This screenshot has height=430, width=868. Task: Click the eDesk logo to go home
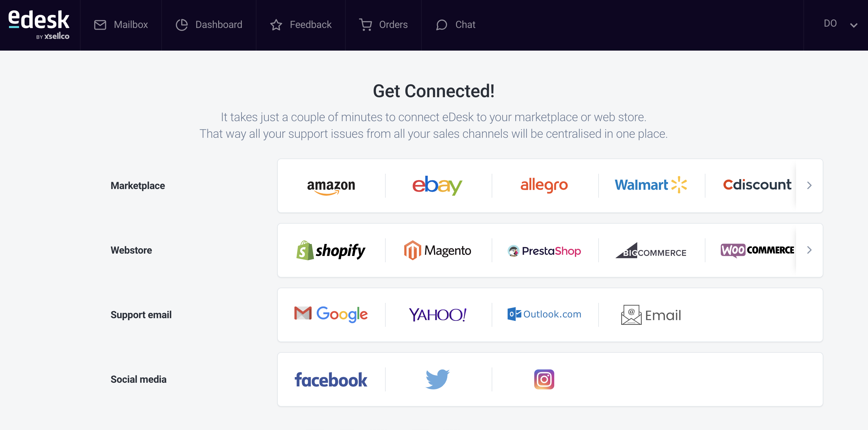pyautogui.click(x=38, y=24)
